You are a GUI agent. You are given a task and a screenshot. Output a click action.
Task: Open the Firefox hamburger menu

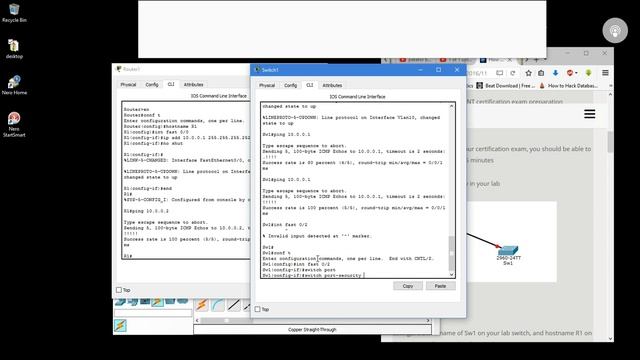[x=605, y=73]
